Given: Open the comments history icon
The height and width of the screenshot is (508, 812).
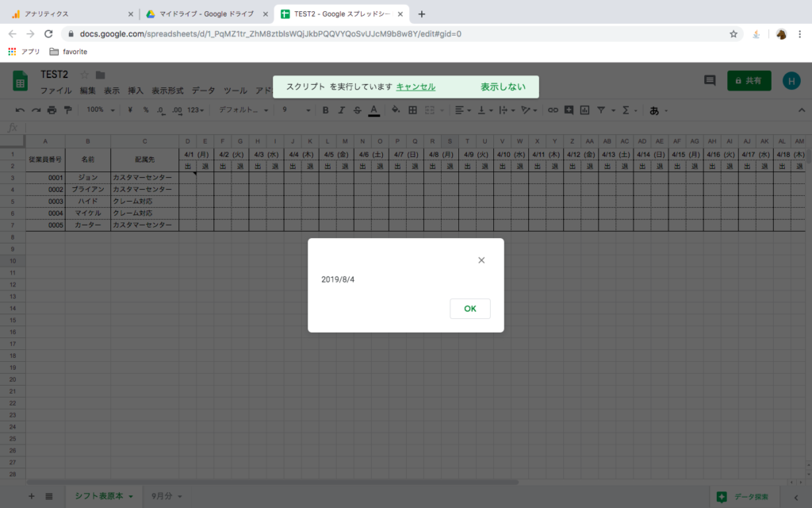Looking at the screenshot, I should coord(710,80).
